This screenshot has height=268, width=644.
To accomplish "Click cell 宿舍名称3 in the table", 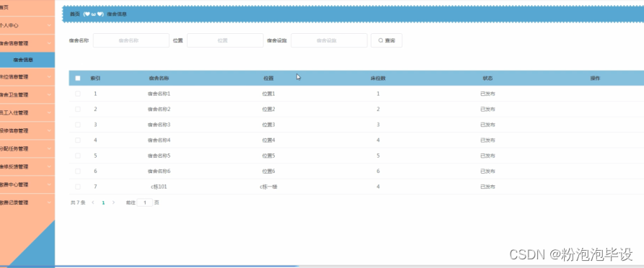I will pos(159,125).
